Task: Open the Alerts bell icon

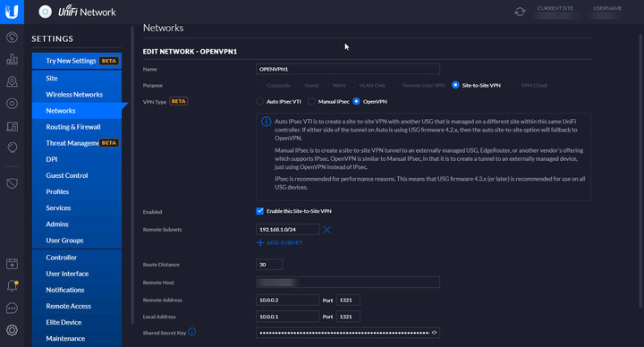Action: click(x=12, y=285)
